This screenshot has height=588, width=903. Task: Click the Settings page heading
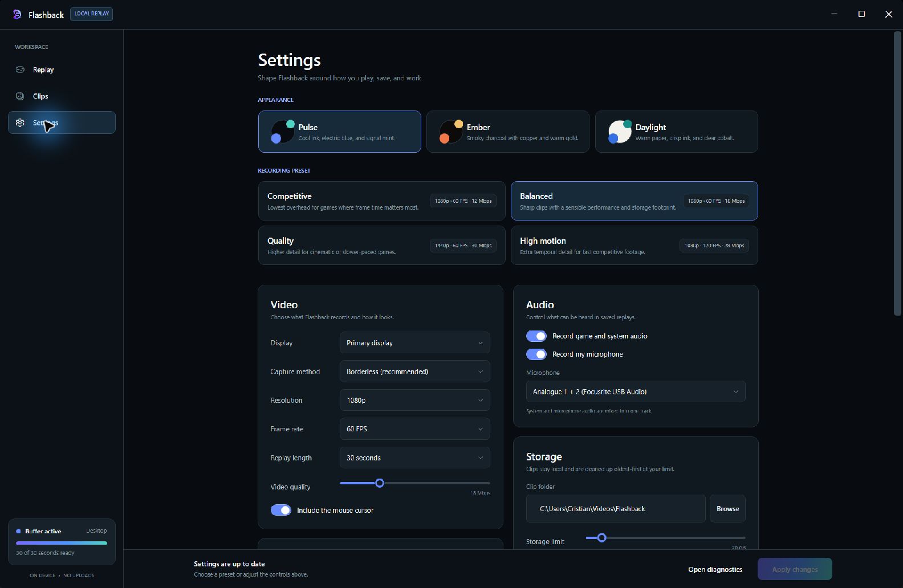point(289,60)
